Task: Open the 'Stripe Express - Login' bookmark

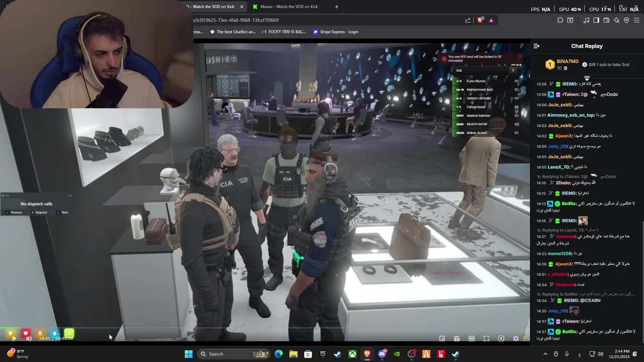Action: click(336, 32)
